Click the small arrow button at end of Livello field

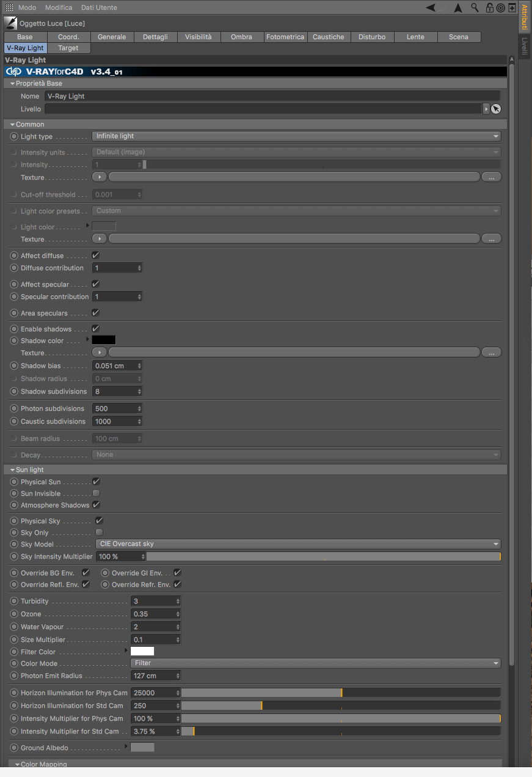pos(486,109)
